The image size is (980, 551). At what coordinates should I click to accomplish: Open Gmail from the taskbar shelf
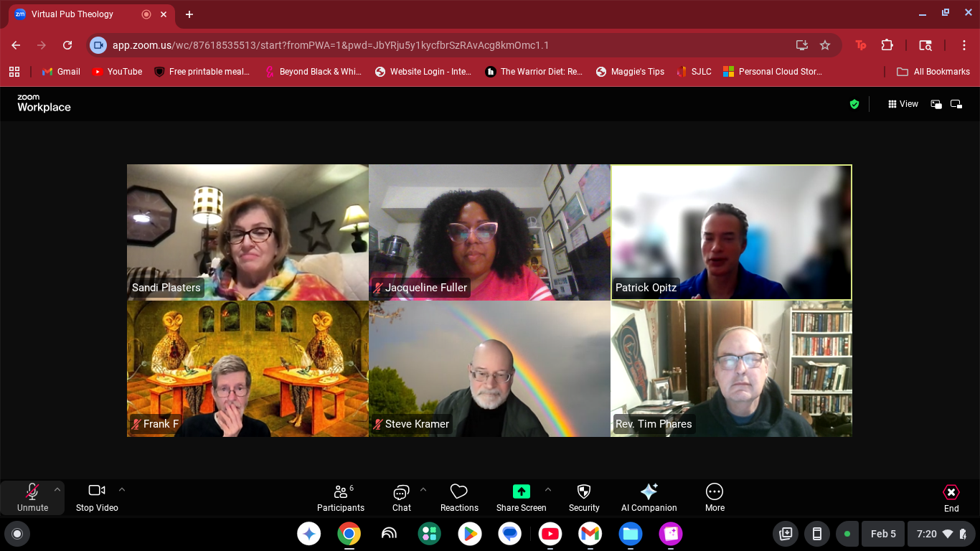tap(590, 534)
